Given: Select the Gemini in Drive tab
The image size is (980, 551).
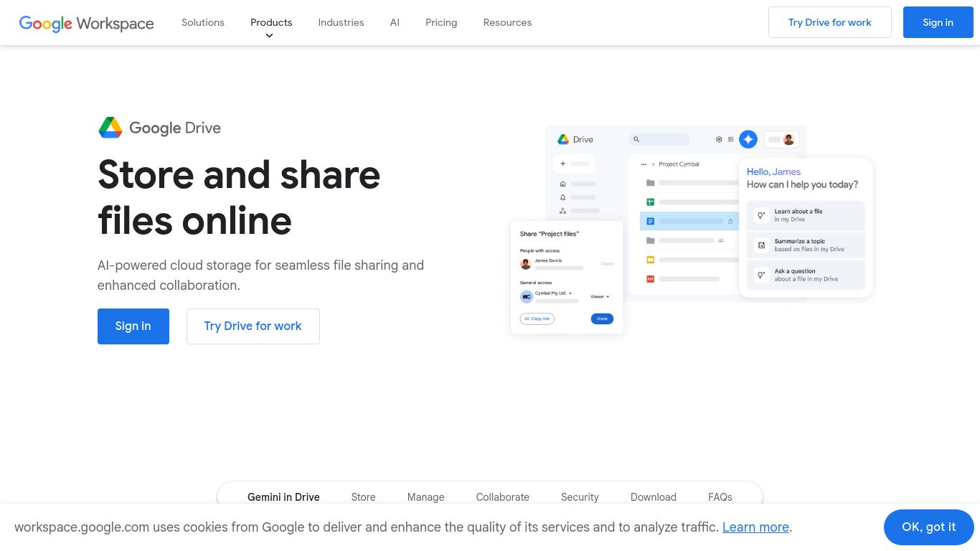Looking at the screenshot, I should 283,496.
